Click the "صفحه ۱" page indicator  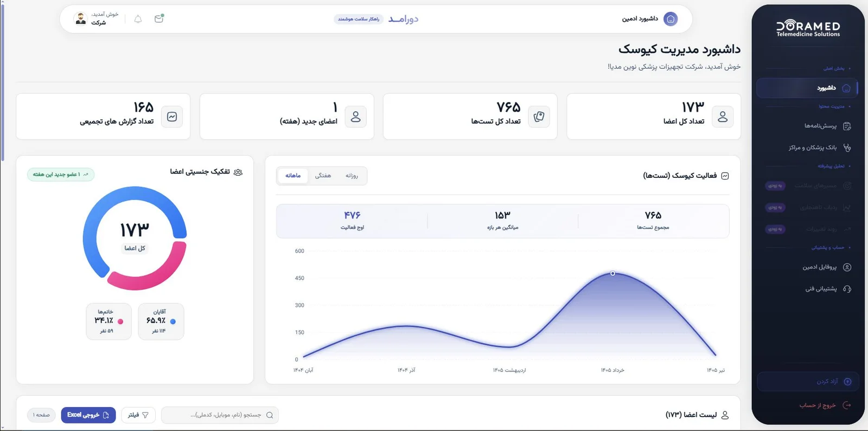pos(42,415)
